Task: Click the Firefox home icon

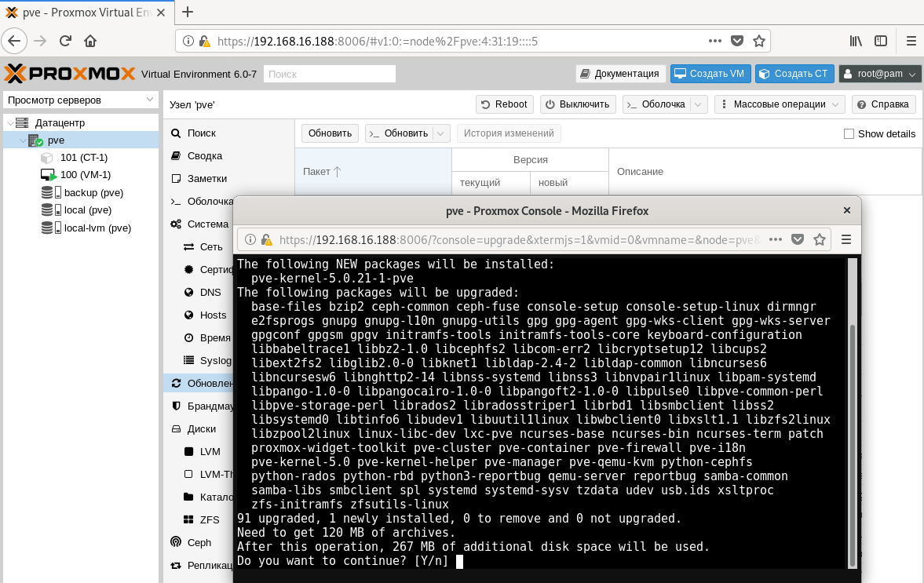Action: (90, 41)
